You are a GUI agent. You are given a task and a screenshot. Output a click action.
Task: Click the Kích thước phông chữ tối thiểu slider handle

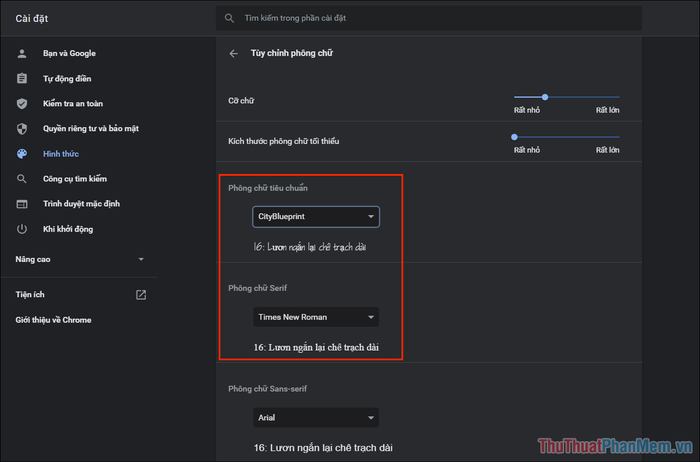tap(514, 137)
